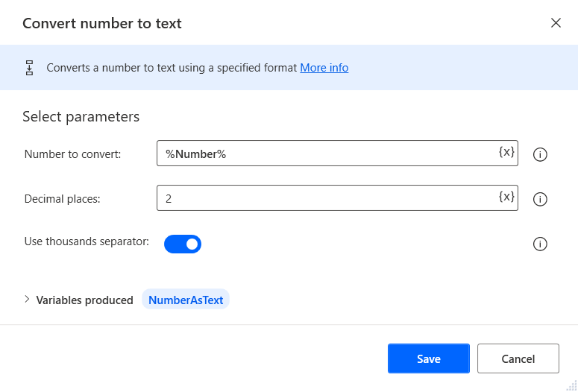
Task: Click into the Decimal places field
Action: (x=328, y=198)
